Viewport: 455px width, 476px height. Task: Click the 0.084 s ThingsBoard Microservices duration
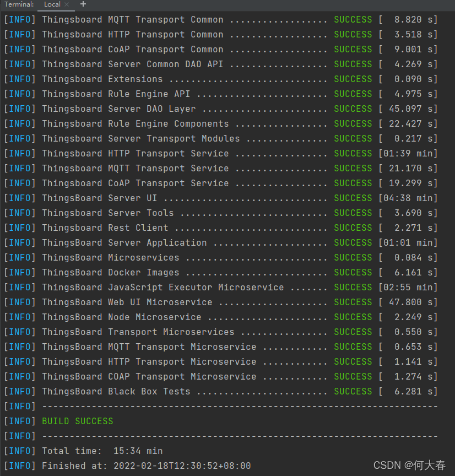[408, 258]
